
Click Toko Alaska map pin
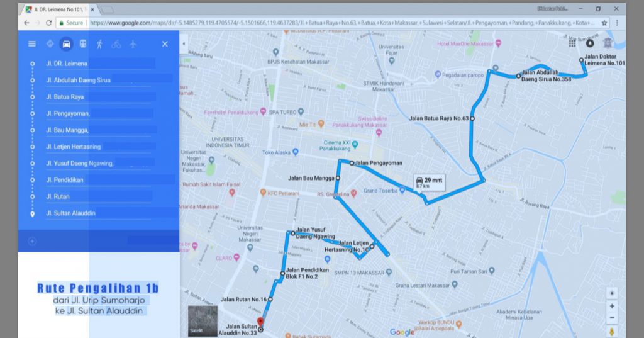click(296, 152)
